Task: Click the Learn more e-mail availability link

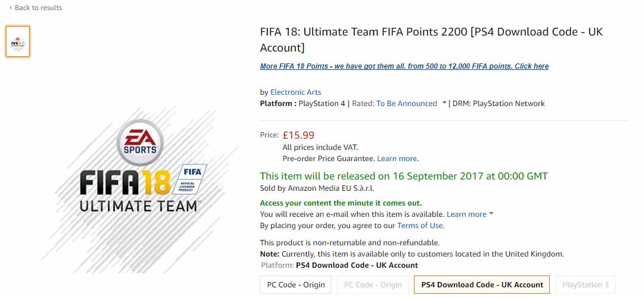Action: click(466, 214)
